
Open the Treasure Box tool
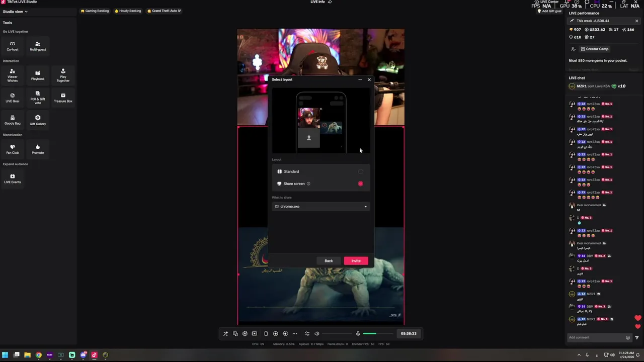(x=63, y=98)
